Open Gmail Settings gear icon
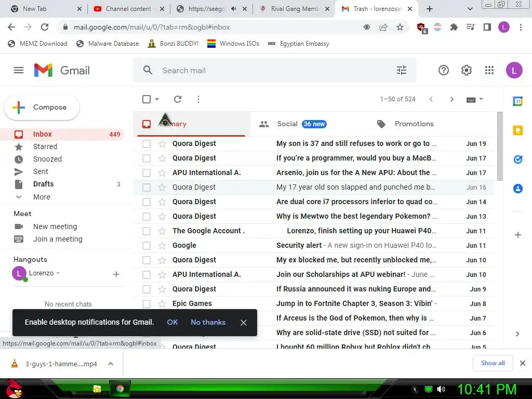Image resolution: width=532 pixels, height=399 pixels. point(467,70)
